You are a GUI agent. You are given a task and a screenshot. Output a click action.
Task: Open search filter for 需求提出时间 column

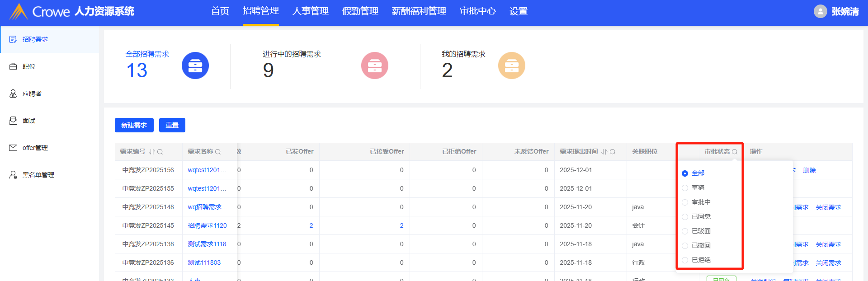coord(613,152)
